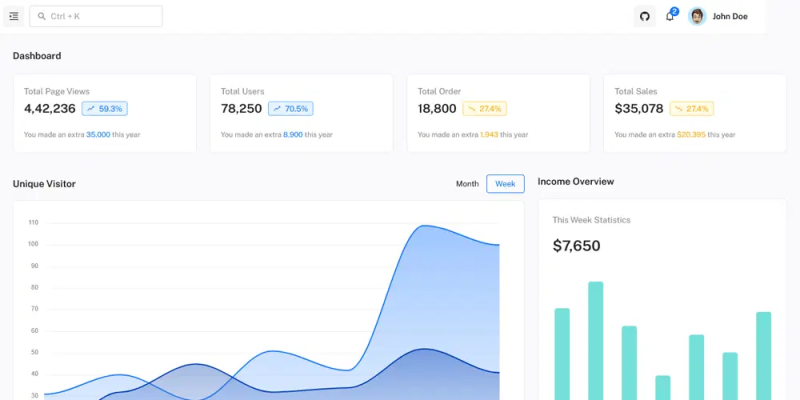Image resolution: width=800 pixels, height=400 pixels.
Task: Click the peak of the light blue area chart
Action: 425,226
